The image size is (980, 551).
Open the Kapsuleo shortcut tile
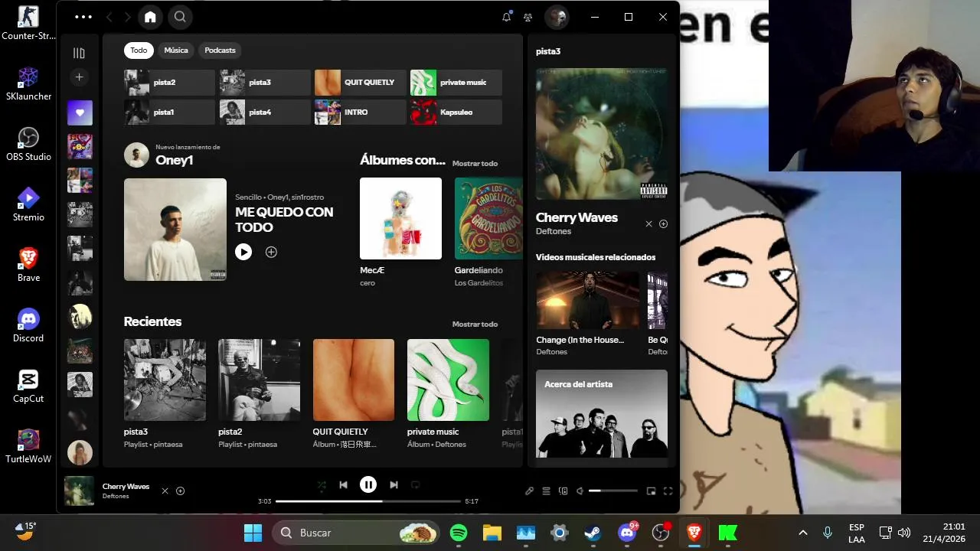[456, 112]
